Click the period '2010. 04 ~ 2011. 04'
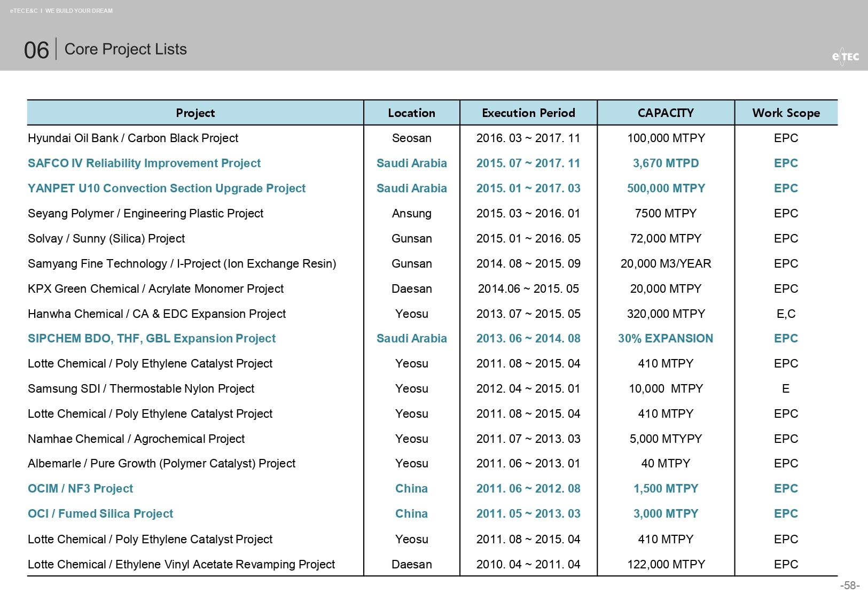 528,564
